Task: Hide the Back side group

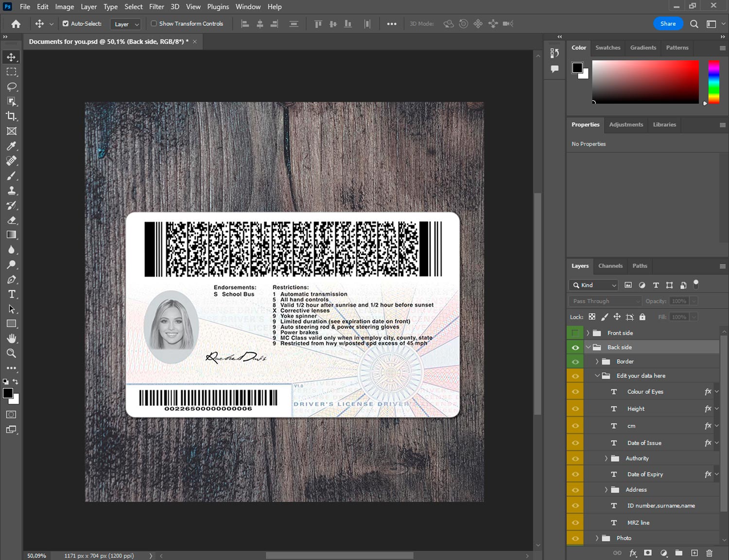Action: (x=575, y=348)
